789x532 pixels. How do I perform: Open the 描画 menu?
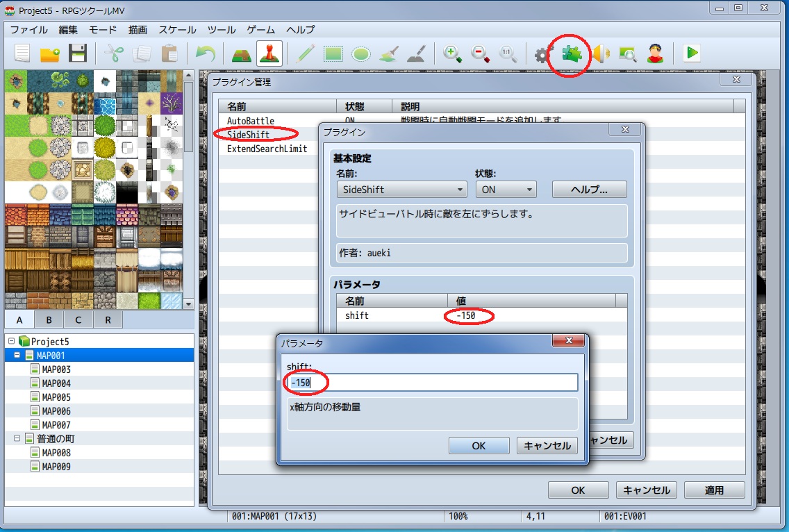138,30
